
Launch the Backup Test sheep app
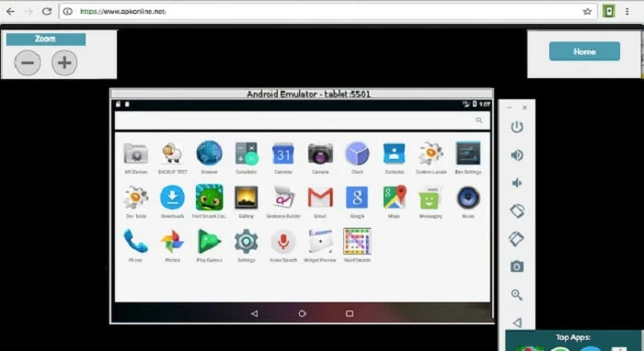click(172, 154)
